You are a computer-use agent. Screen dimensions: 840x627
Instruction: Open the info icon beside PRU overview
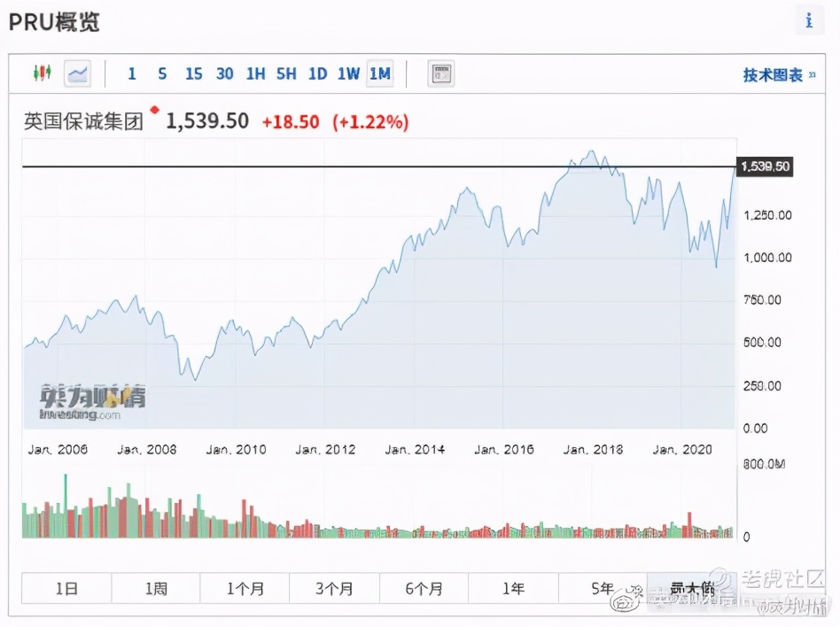tap(809, 20)
